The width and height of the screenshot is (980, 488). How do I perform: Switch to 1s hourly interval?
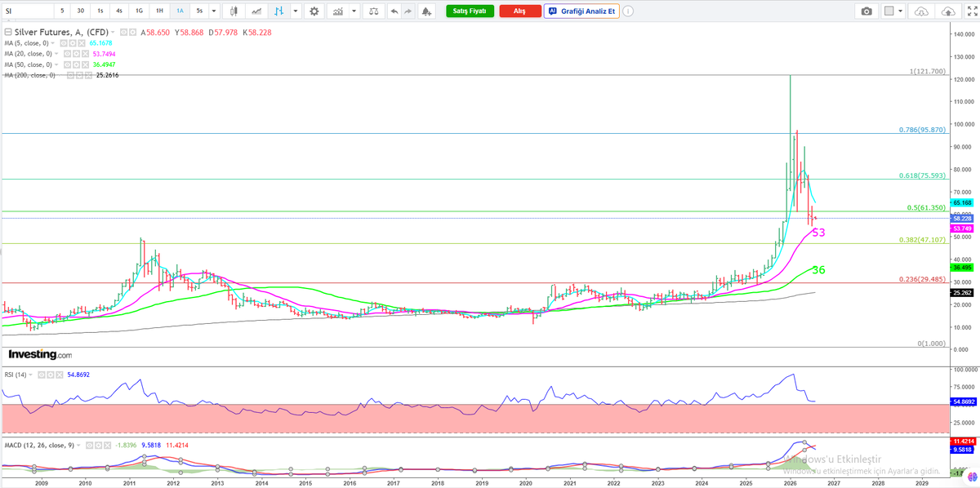[100, 11]
